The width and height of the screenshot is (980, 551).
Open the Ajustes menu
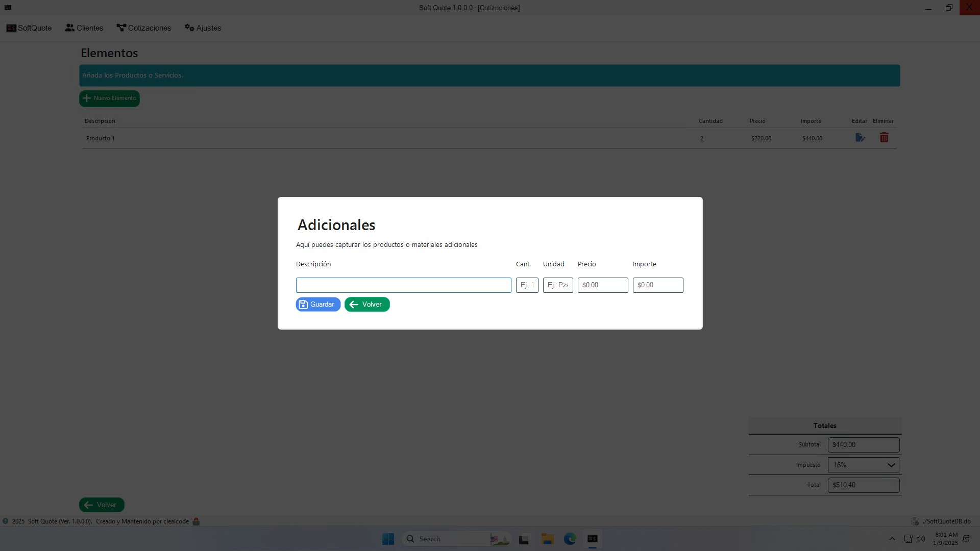coord(203,28)
